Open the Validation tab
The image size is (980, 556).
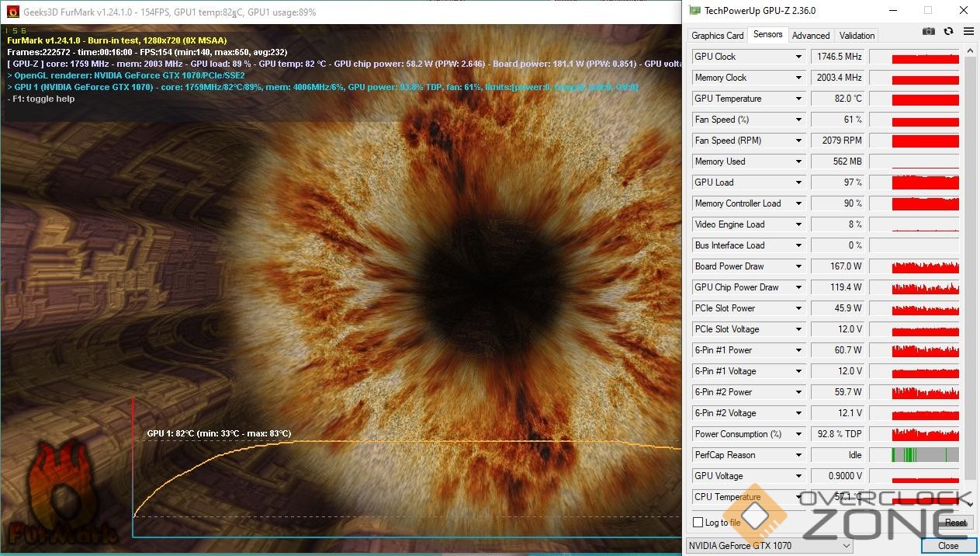point(857,36)
